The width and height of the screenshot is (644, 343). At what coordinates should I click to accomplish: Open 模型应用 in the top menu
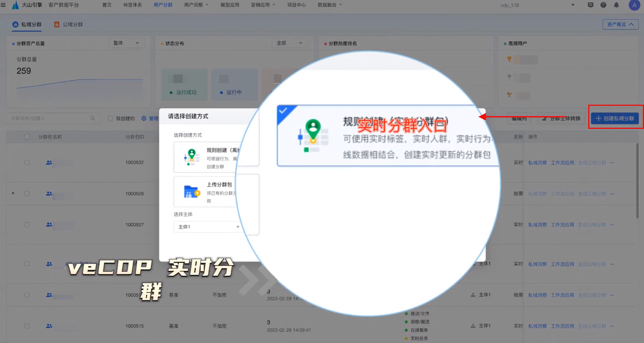tap(230, 5)
